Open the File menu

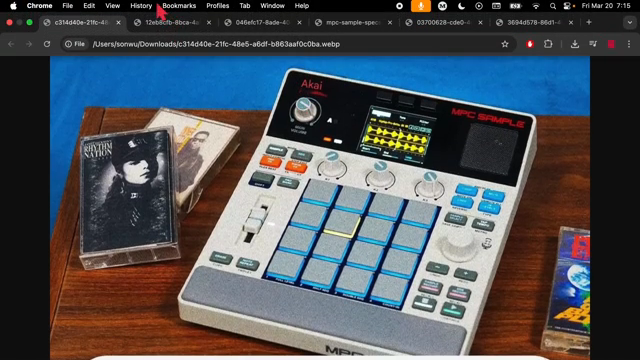[67, 6]
